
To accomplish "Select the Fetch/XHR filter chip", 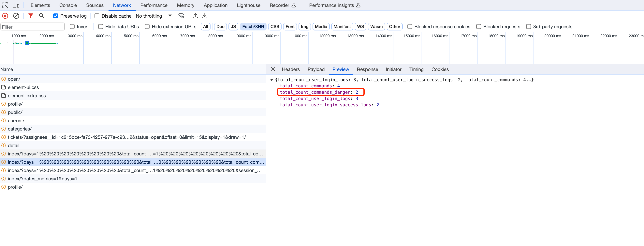I will [x=253, y=26].
